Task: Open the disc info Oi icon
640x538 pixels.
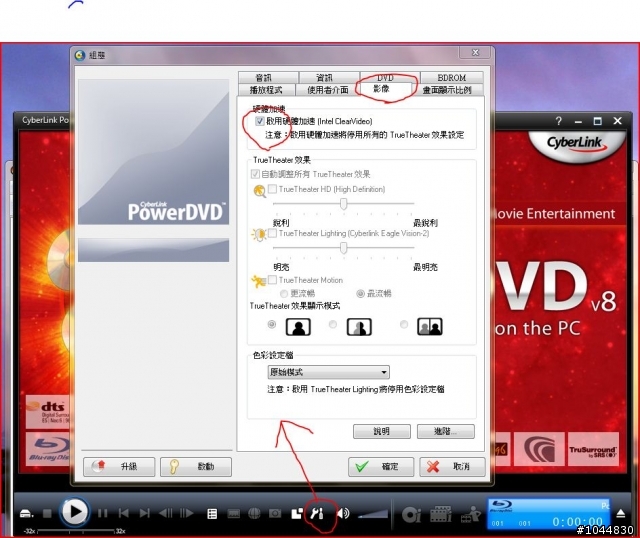Action: coord(411,514)
